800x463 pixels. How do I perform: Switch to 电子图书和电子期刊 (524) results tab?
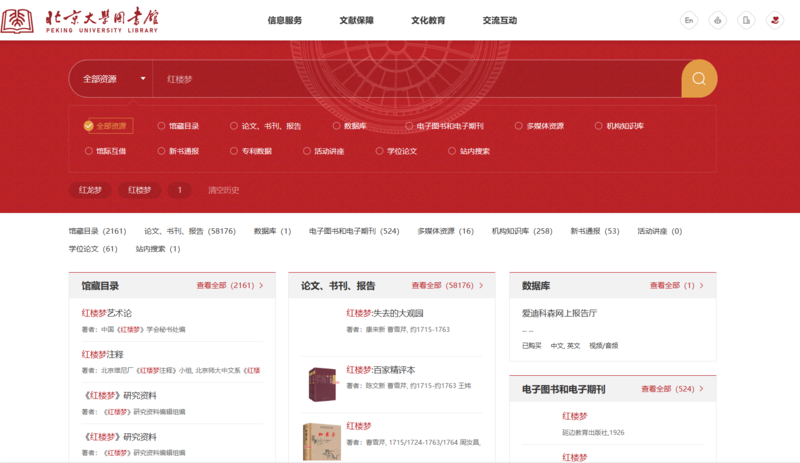[x=353, y=231]
